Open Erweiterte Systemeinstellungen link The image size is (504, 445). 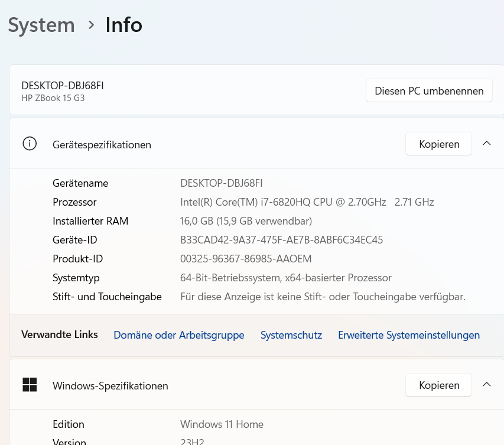click(409, 335)
